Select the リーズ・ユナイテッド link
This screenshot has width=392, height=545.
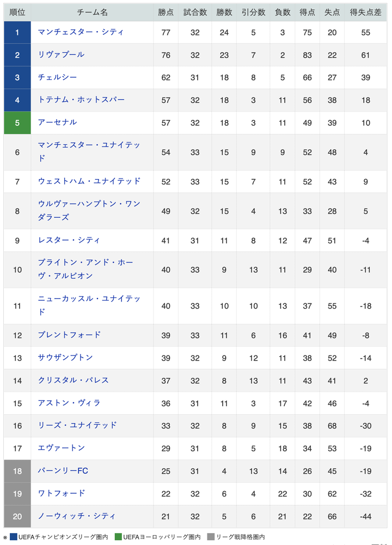tap(77, 425)
